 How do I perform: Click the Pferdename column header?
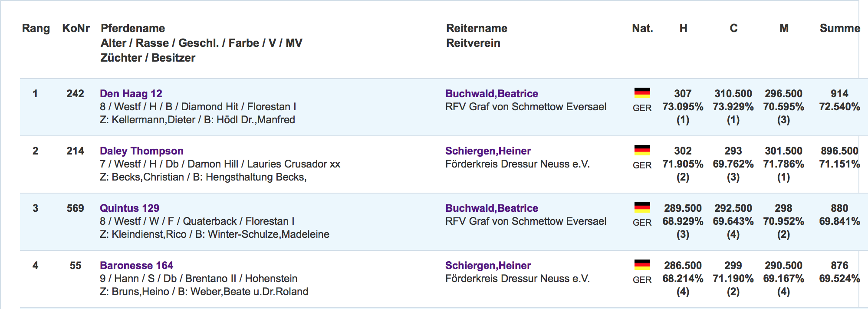pos(133,29)
